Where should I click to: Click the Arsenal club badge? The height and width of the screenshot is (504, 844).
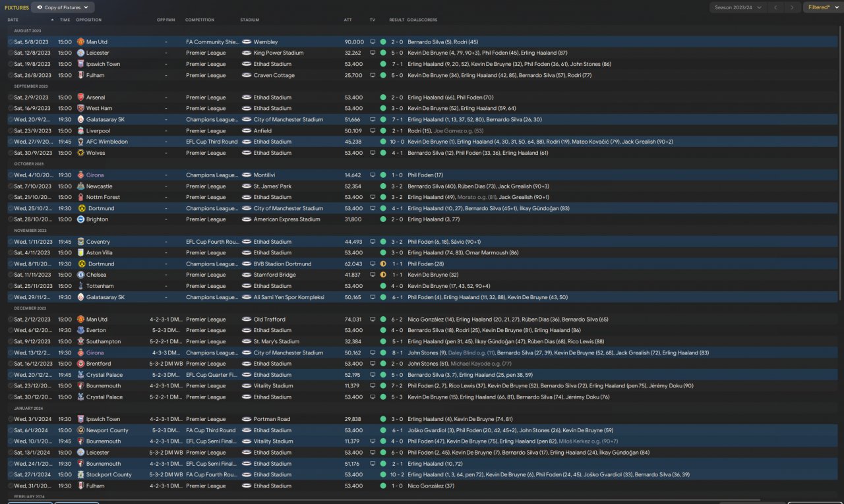click(x=80, y=98)
